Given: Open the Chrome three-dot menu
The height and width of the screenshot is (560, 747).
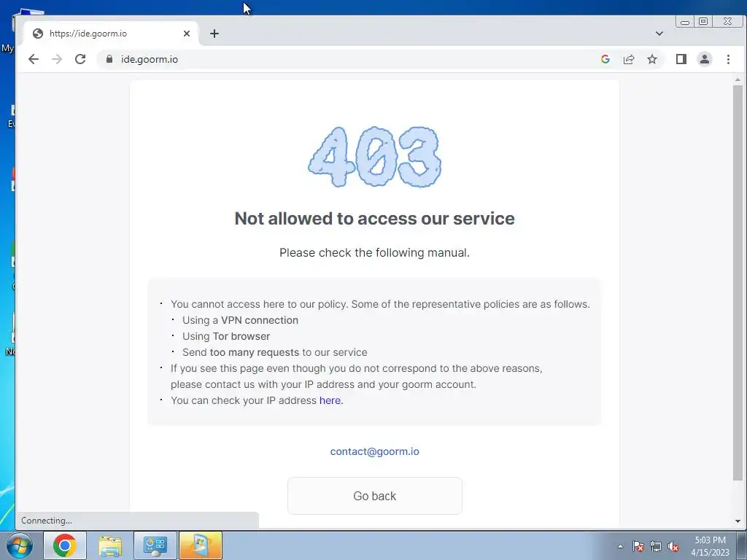Looking at the screenshot, I should [x=728, y=59].
